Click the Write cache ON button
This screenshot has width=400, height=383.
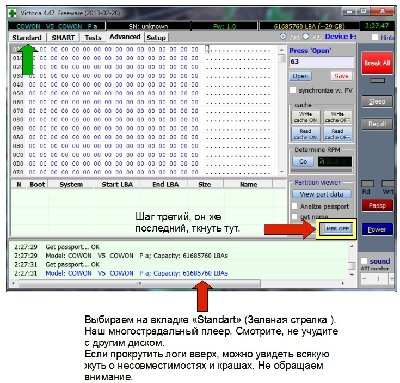305,117
